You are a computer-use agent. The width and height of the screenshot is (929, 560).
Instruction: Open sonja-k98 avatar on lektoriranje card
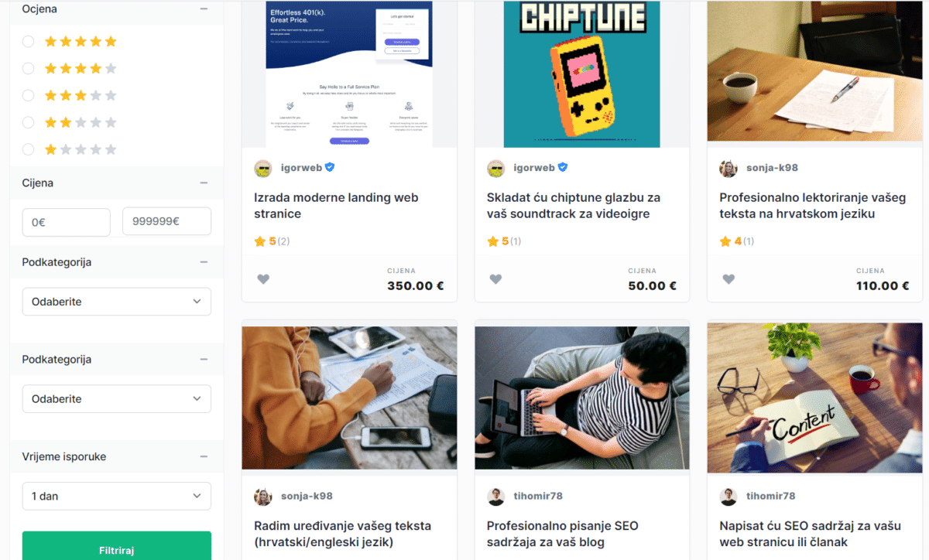(x=728, y=168)
